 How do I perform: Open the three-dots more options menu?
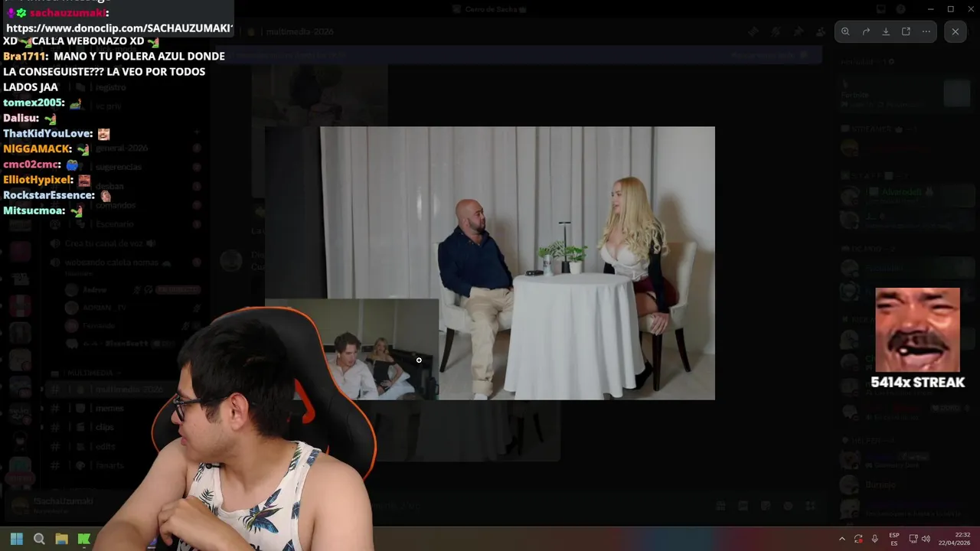[926, 31]
